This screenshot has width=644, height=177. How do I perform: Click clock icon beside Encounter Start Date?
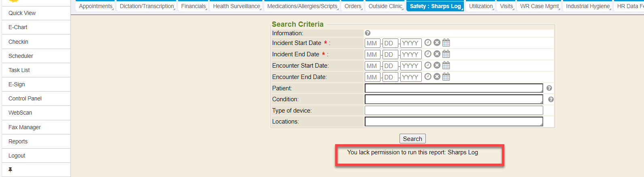pos(428,65)
